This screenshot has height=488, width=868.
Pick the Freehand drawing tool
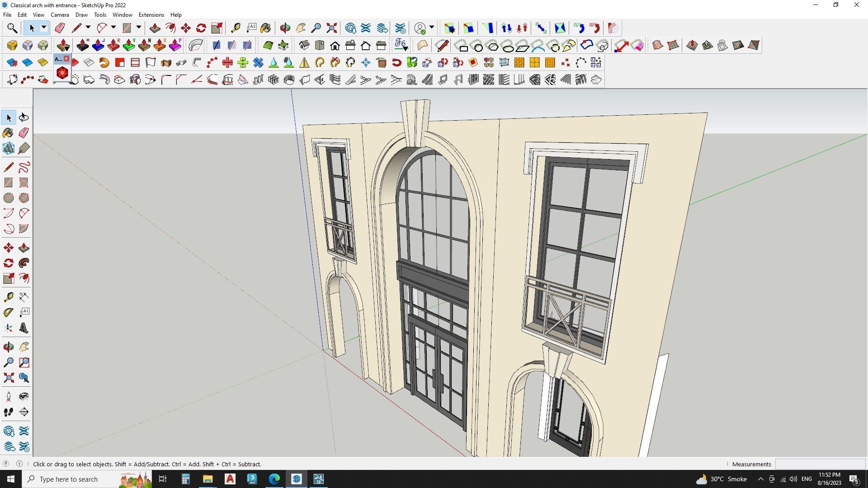click(24, 167)
